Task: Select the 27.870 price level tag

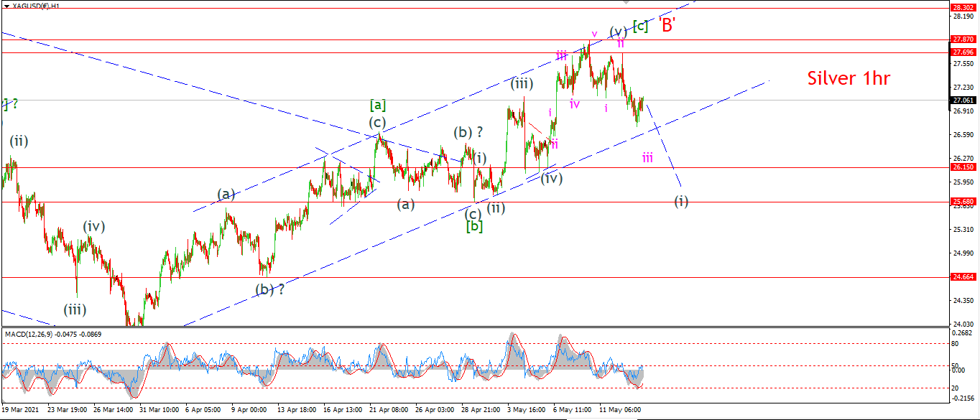Action: coord(963,39)
